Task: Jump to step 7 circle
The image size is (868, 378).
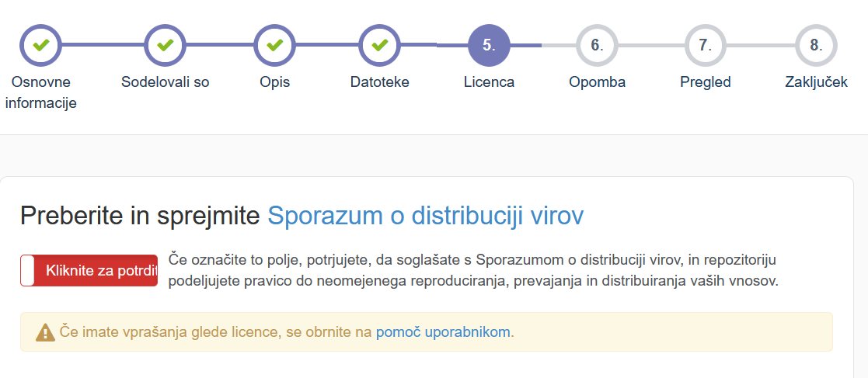Action: point(705,45)
